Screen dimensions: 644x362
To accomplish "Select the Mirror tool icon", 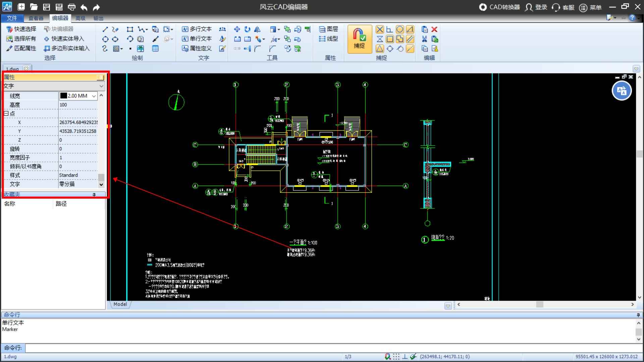I will coord(257,29).
